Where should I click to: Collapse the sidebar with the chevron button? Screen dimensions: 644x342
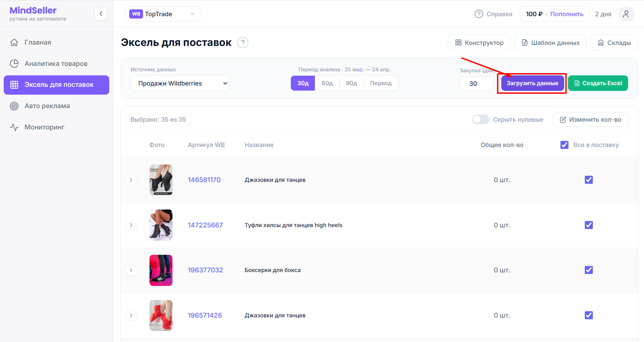[100, 14]
